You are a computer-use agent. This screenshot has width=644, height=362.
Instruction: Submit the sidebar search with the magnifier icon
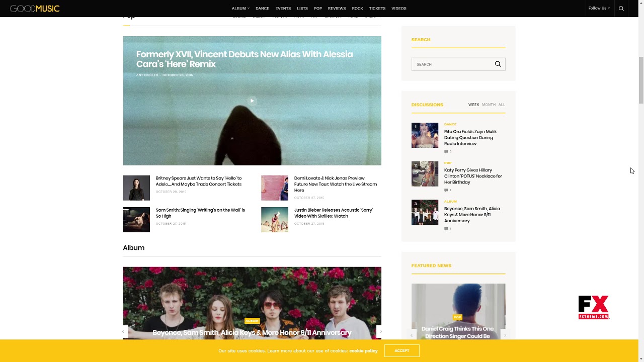point(498,64)
